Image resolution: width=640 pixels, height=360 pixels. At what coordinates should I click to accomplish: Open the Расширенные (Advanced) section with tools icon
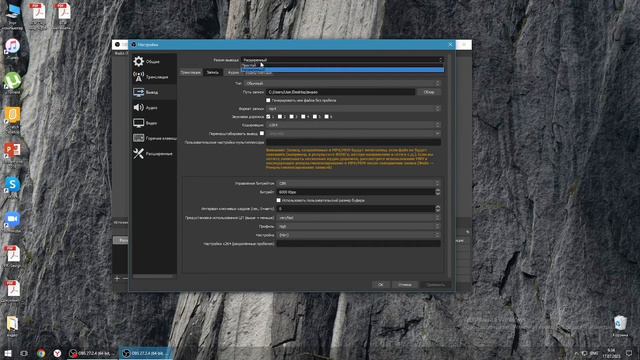154,153
